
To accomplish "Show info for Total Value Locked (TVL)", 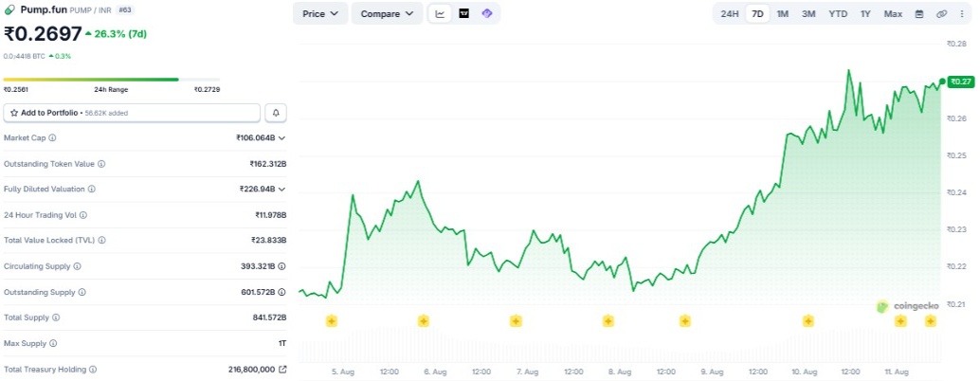I will click(101, 240).
